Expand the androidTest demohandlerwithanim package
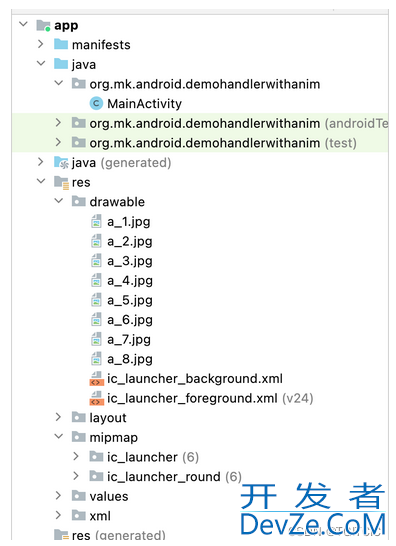396x546 pixels. tap(58, 122)
